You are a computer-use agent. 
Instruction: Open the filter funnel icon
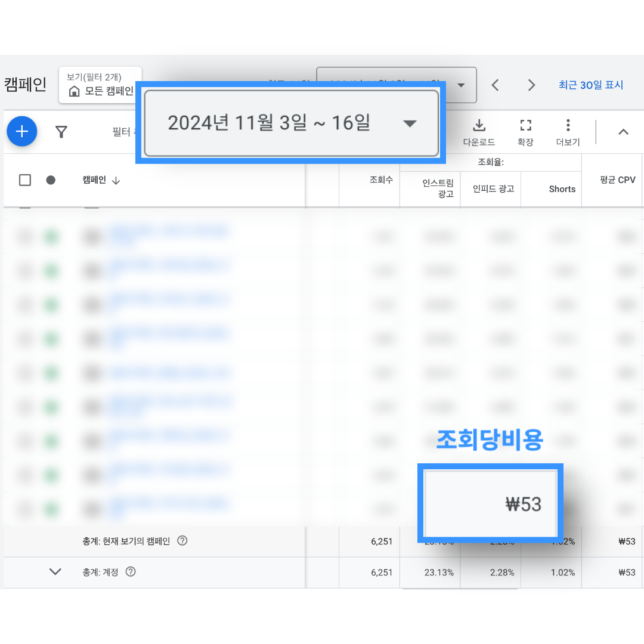61,132
